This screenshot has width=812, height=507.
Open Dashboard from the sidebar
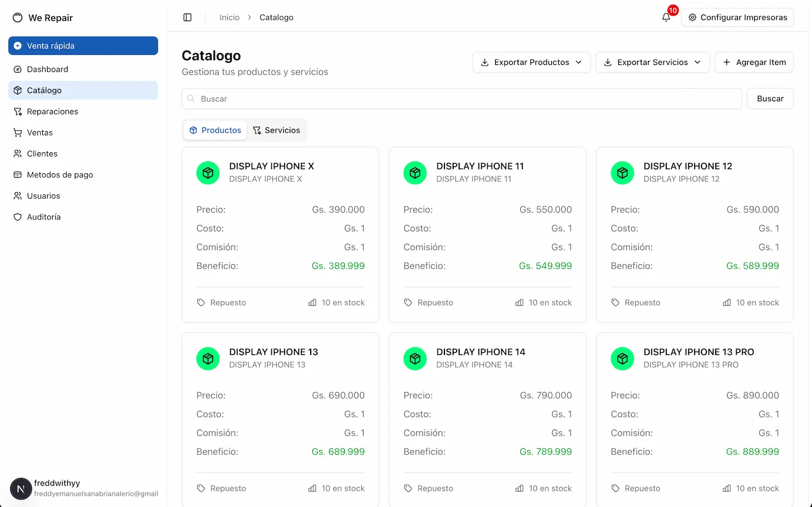click(x=83, y=69)
